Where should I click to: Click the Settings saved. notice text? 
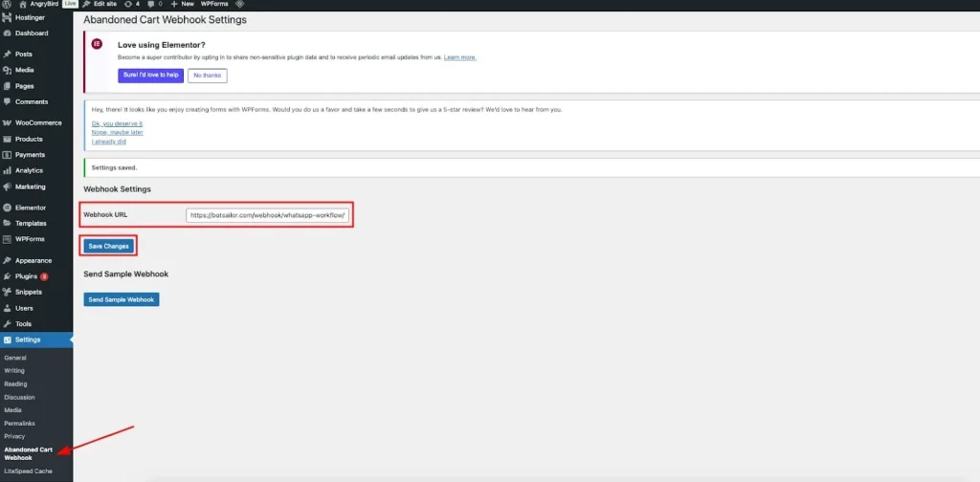click(x=115, y=168)
